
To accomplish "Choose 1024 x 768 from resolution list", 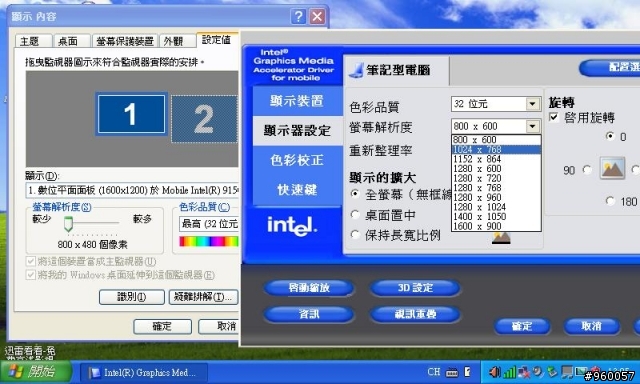I will (x=496, y=149).
